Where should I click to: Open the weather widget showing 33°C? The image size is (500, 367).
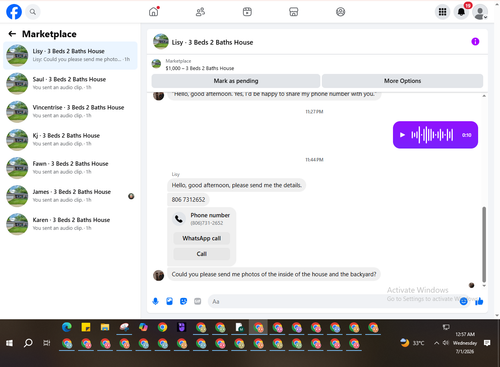[412, 343]
